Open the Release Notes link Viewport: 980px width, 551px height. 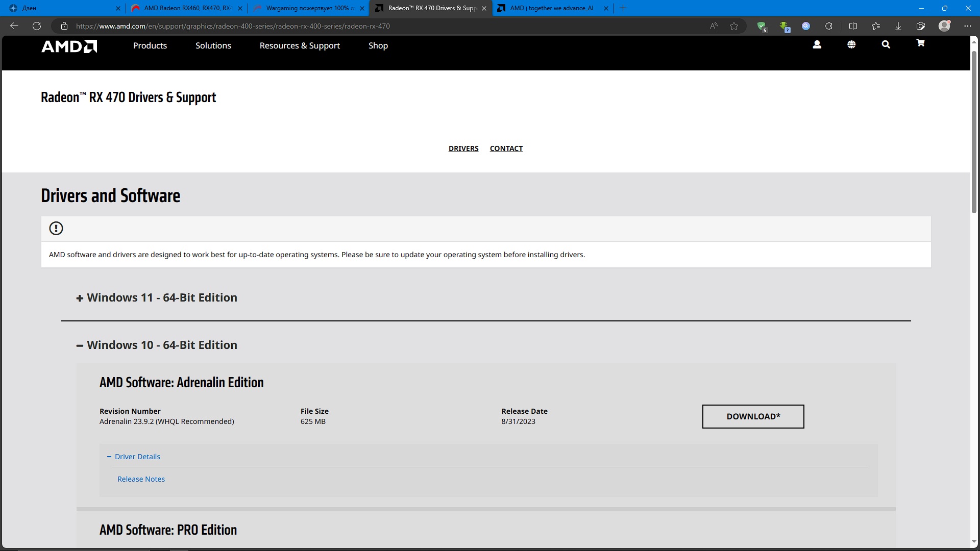[x=141, y=479]
